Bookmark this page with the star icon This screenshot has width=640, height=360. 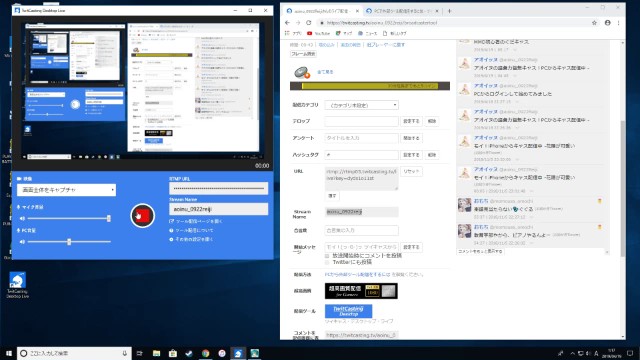(x=594, y=23)
